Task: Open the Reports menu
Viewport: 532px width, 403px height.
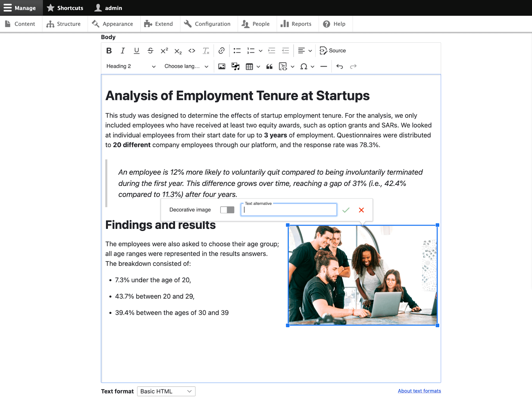Action: [x=297, y=24]
